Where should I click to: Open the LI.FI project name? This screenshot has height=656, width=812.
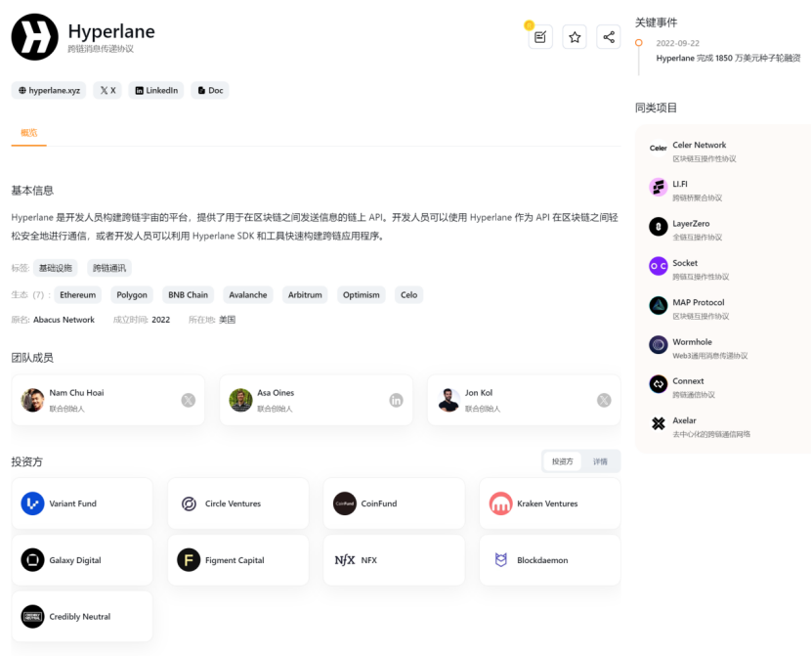[x=680, y=184]
